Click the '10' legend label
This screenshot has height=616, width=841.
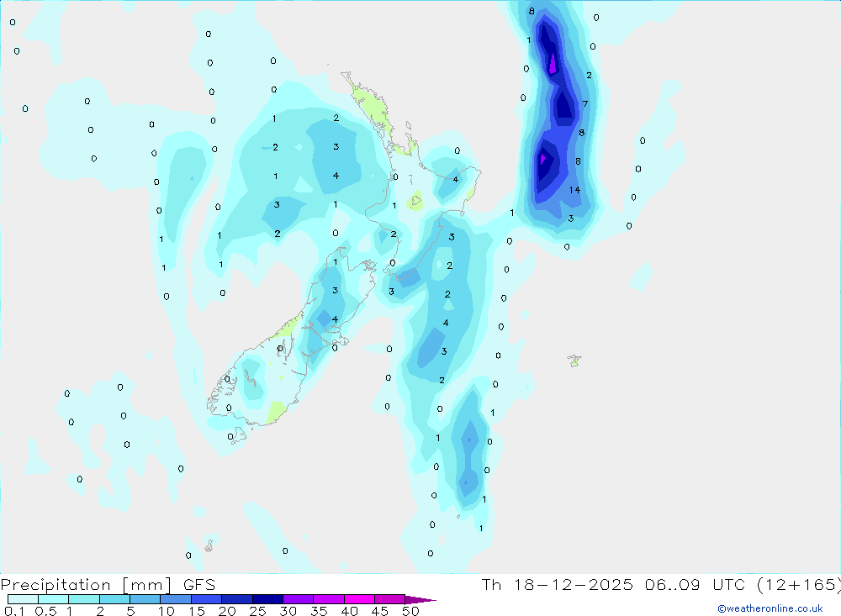coord(167,611)
